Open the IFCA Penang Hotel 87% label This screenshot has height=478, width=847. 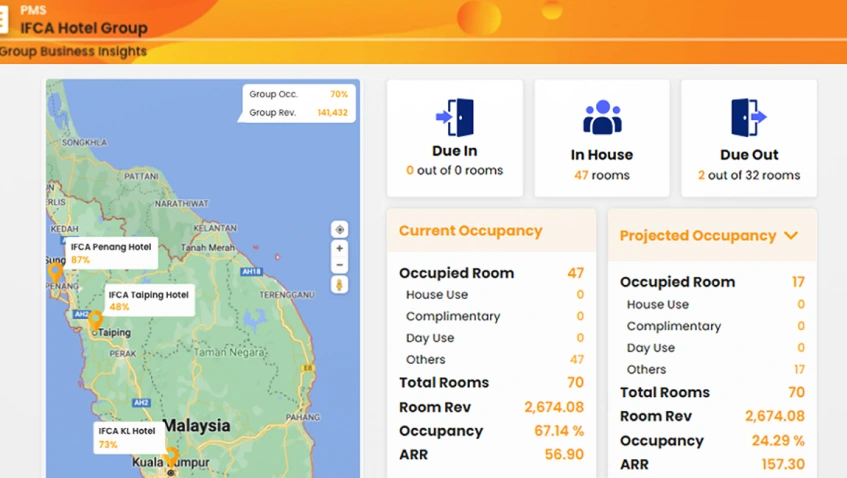(x=111, y=253)
